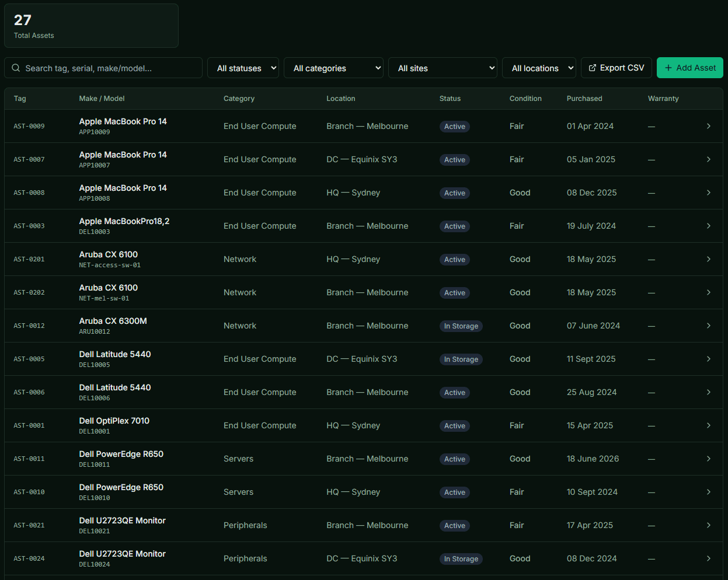
Task: Open row chevron for AST-0024
Action: click(x=709, y=558)
